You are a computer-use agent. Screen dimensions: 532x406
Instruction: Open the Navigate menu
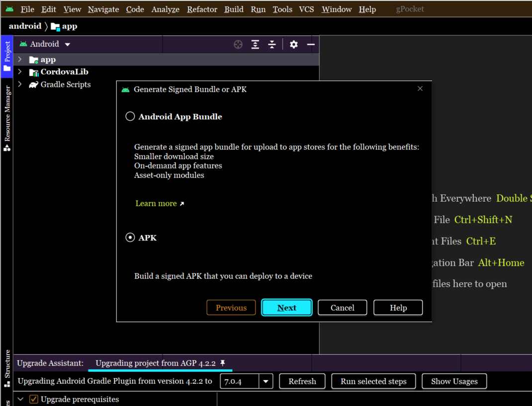coord(103,9)
